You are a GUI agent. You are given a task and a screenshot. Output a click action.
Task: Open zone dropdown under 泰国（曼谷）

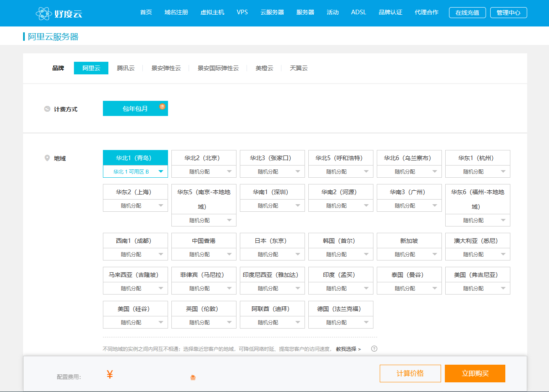(409, 288)
